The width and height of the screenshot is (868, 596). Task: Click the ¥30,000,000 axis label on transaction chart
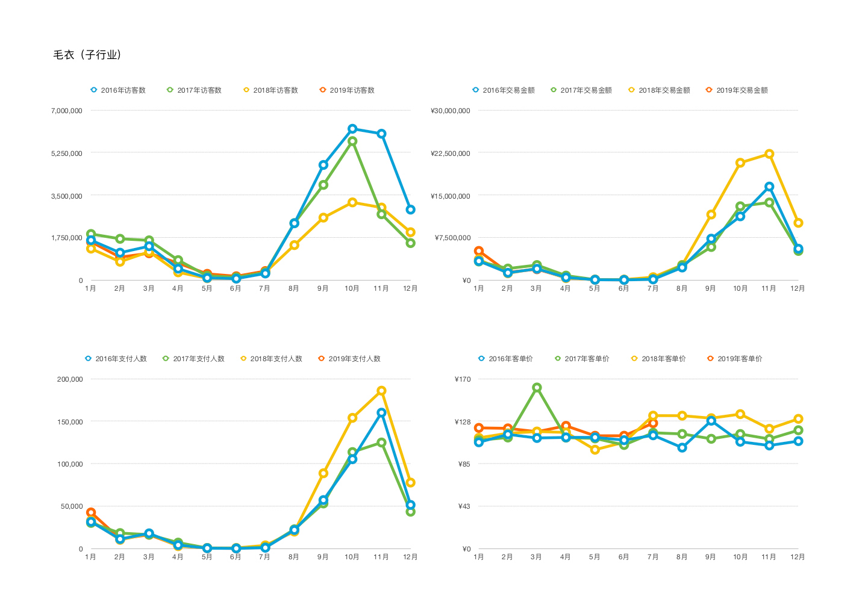(x=450, y=111)
